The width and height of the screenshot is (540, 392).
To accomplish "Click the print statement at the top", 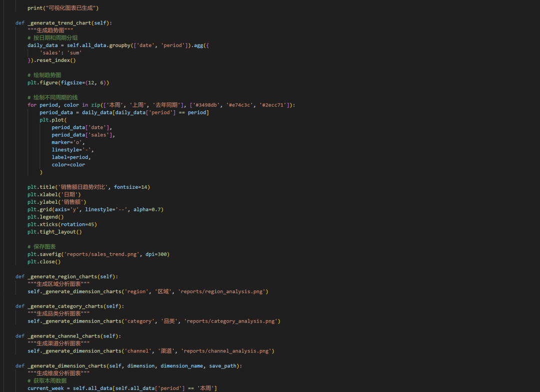I will click(62, 8).
